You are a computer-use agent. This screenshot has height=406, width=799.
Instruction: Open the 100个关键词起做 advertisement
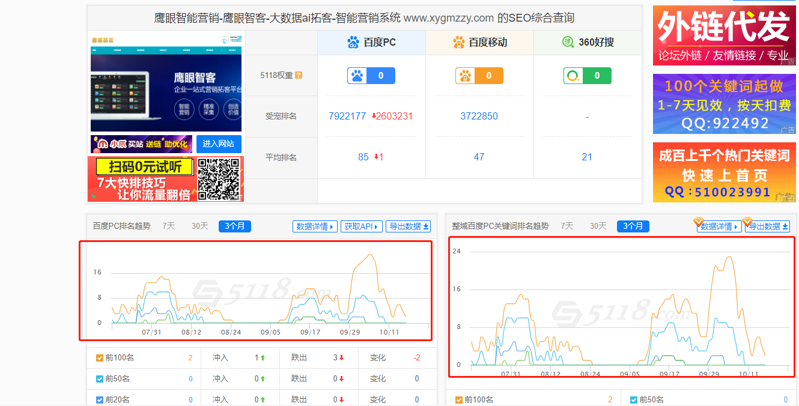coord(724,104)
